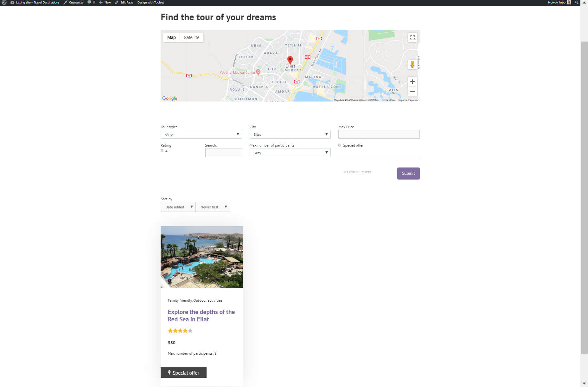View comments bubble in admin bar

(x=91, y=3)
